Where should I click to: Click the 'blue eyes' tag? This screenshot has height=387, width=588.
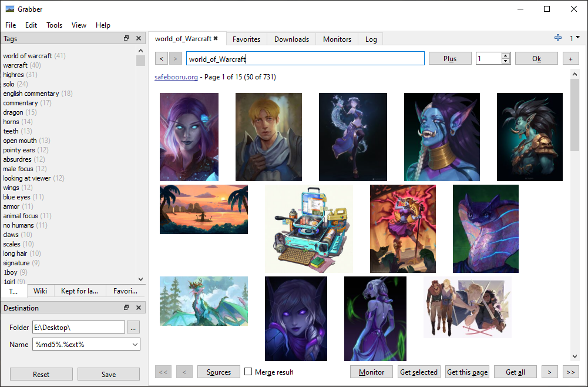(x=17, y=196)
